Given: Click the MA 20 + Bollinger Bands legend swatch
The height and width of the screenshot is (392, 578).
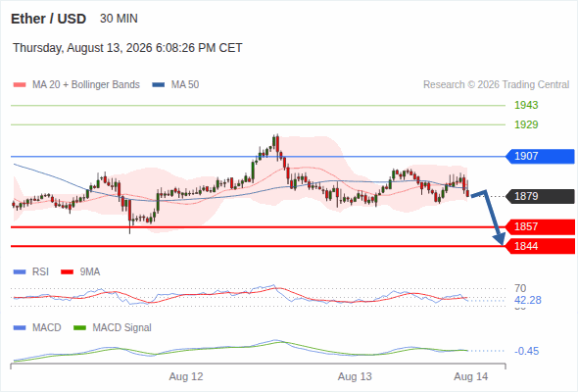Looking at the screenshot, I should (20, 85).
